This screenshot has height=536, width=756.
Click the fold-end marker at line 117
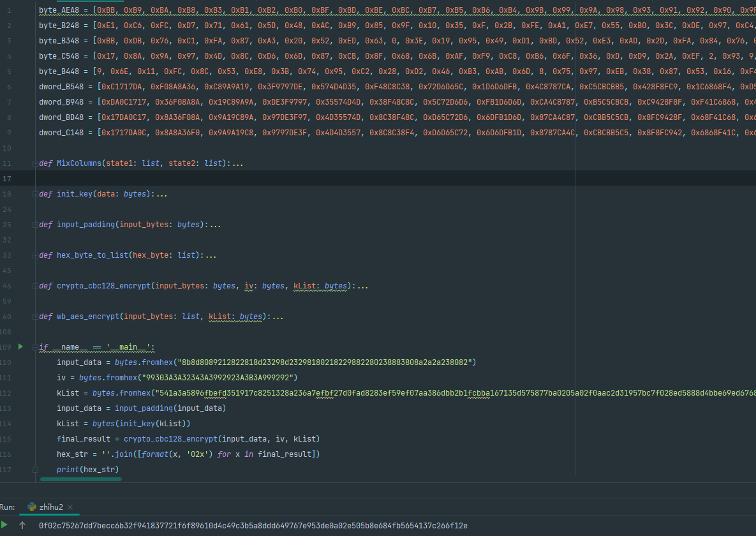(34, 470)
